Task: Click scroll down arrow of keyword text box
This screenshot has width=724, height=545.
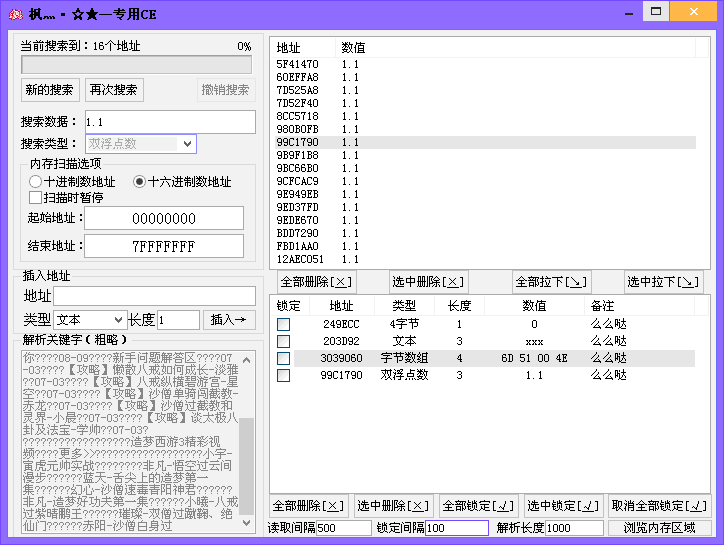Action: tap(247, 523)
